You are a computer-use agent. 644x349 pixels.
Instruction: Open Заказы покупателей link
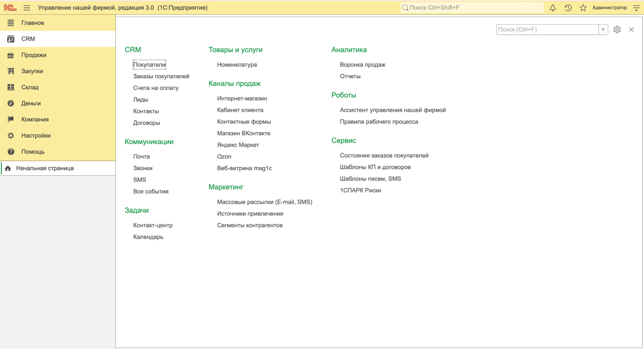tap(161, 76)
